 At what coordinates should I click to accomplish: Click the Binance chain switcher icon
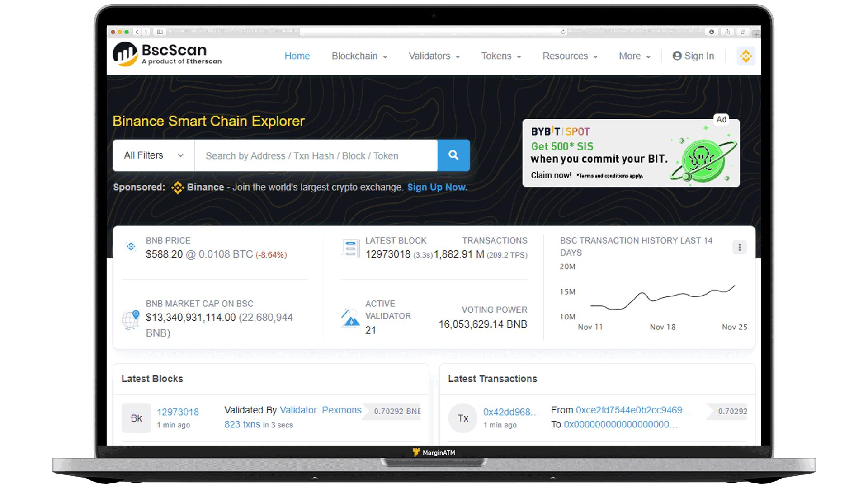[745, 56]
